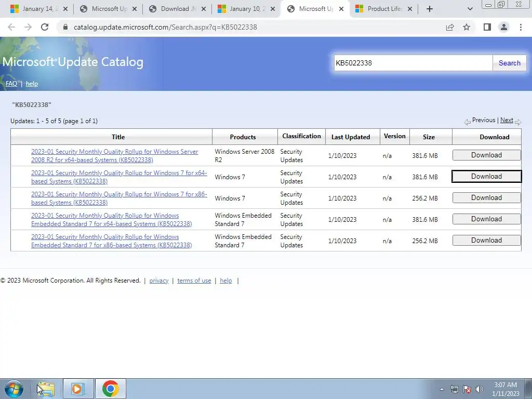Open Windows Explorer from the taskbar
The width and height of the screenshot is (532, 399).
click(46, 389)
